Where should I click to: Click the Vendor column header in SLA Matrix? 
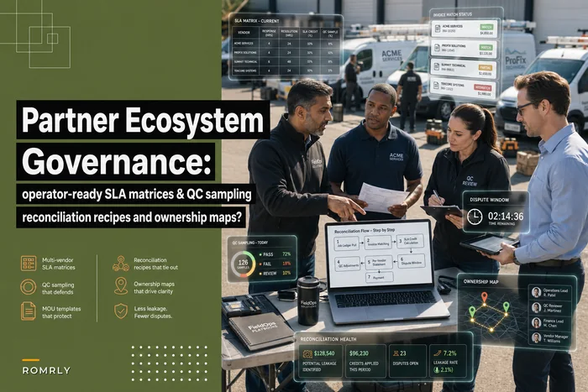(x=244, y=33)
